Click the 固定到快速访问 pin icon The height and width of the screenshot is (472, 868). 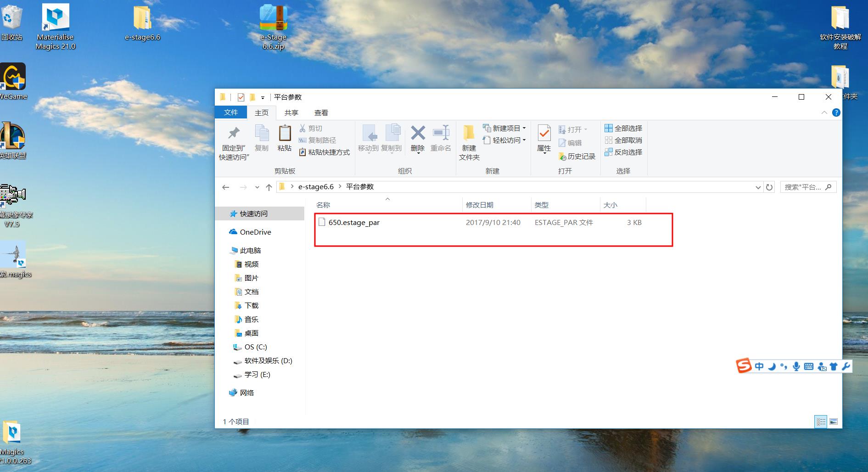coord(234,134)
